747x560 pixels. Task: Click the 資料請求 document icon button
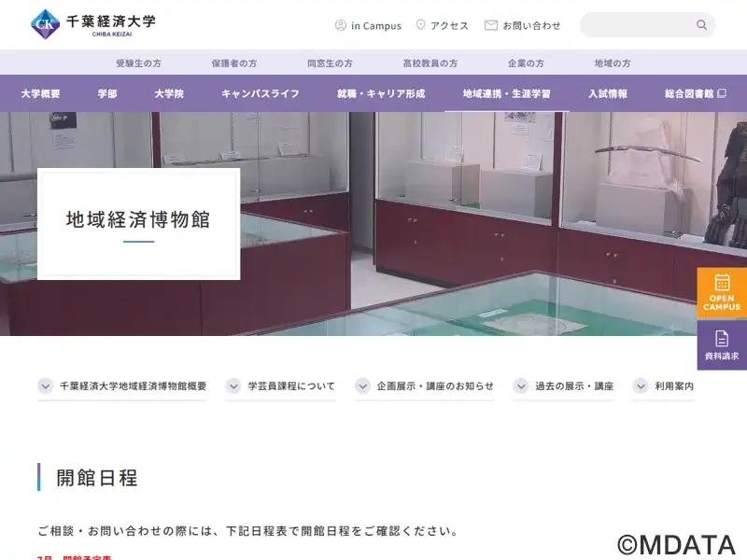tap(722, 345)
